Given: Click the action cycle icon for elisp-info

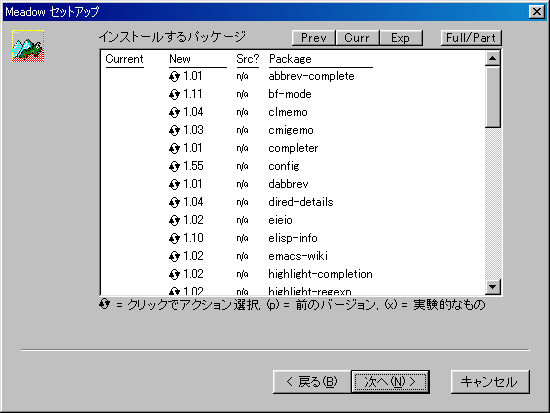Looking at the screenshot, I should (x=174, y=238).
